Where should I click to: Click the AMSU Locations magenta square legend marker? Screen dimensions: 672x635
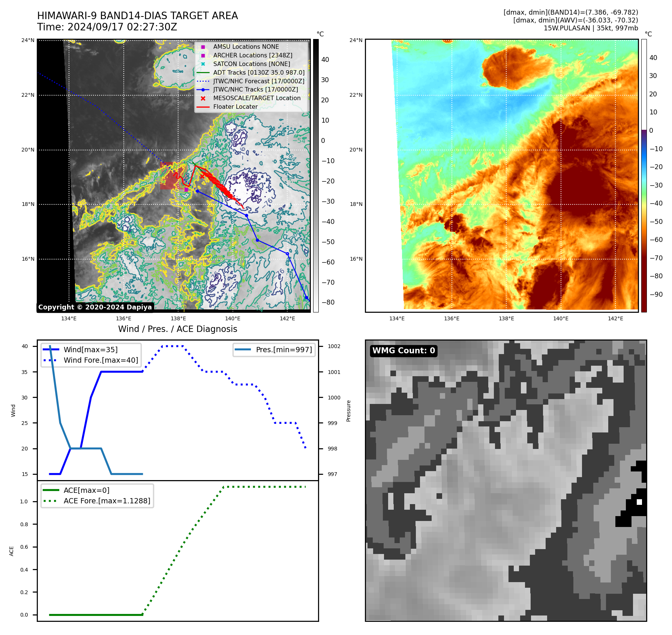coord(203,47)
